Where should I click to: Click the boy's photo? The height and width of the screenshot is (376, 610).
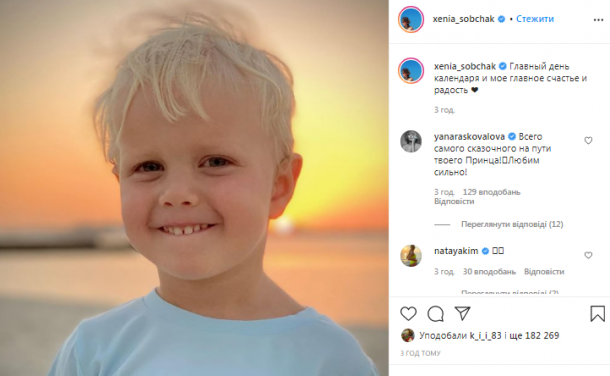click(x=194, y=188)
